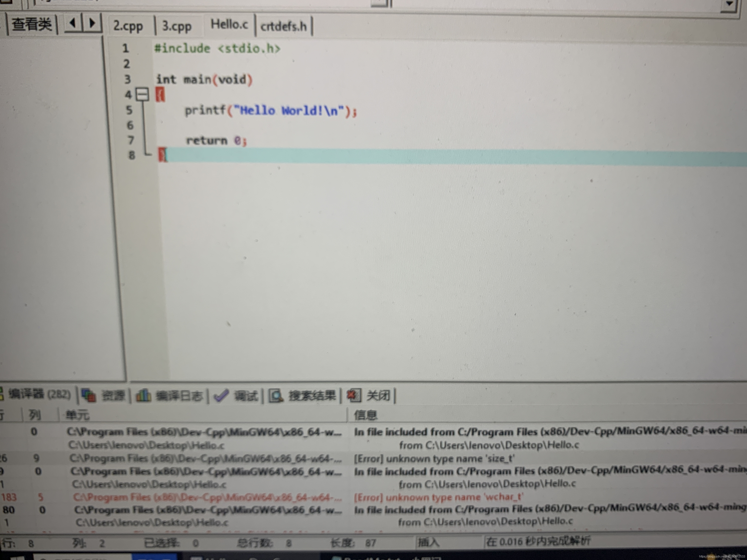The image size is (747, 560).
Task: Click the 单元 column header
Action: click(78, 415)
